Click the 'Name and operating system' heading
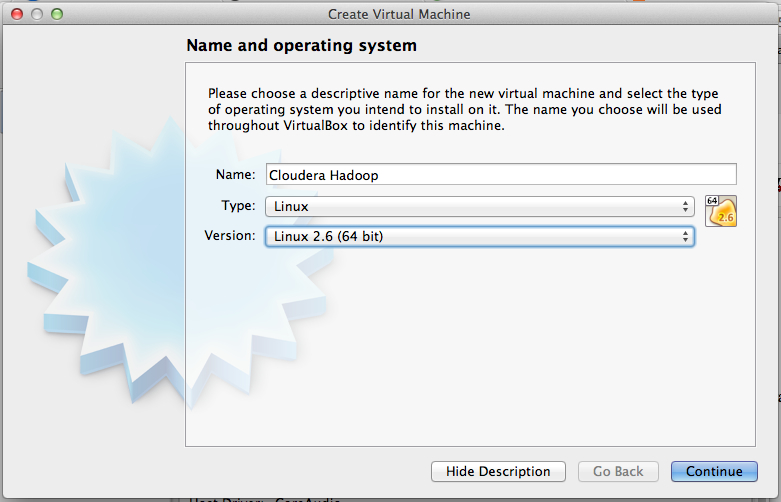The height and width of the screenshot is (502, 781). pyautogui.click(x=301, y=45)
